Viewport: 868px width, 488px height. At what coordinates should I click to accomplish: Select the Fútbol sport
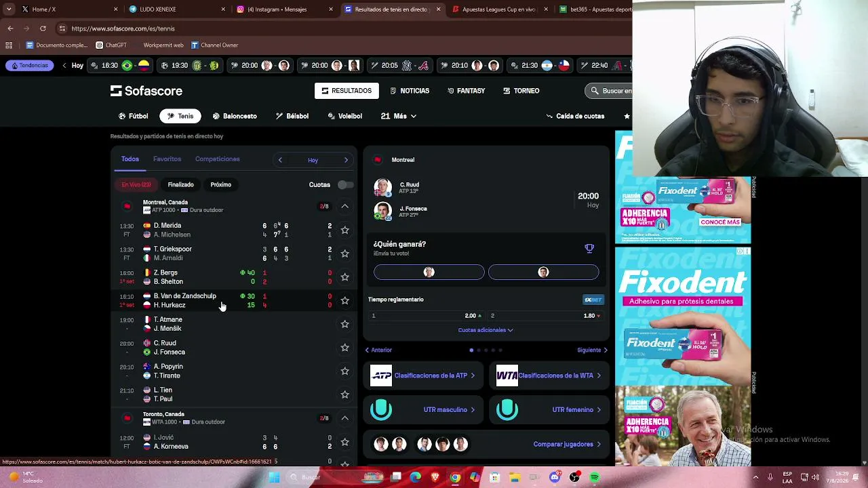[x=133, y=116]
